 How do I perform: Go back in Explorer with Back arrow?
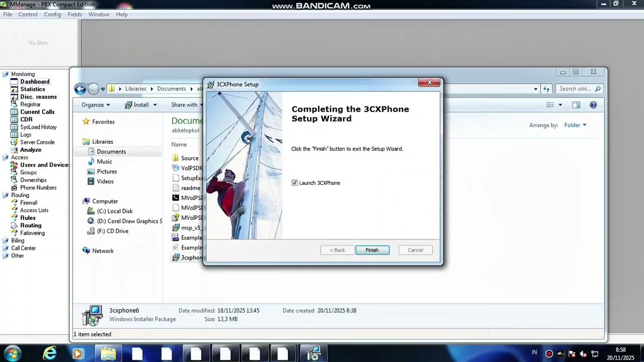80,89
